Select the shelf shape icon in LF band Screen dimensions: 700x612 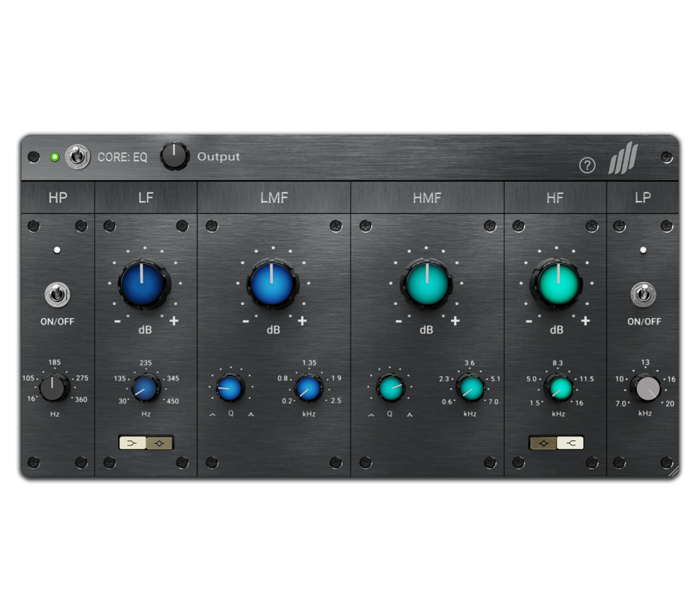(133, 443)
